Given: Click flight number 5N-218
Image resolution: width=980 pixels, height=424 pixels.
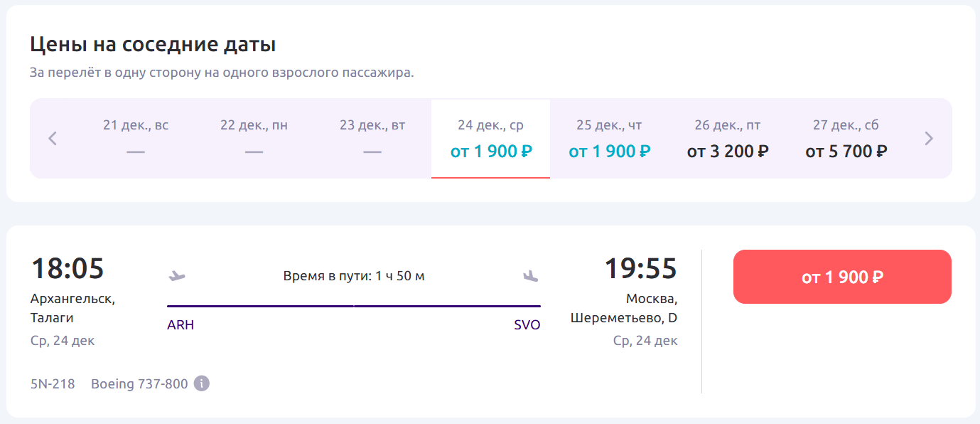Looking at the screenshot, I should point(53,384).
